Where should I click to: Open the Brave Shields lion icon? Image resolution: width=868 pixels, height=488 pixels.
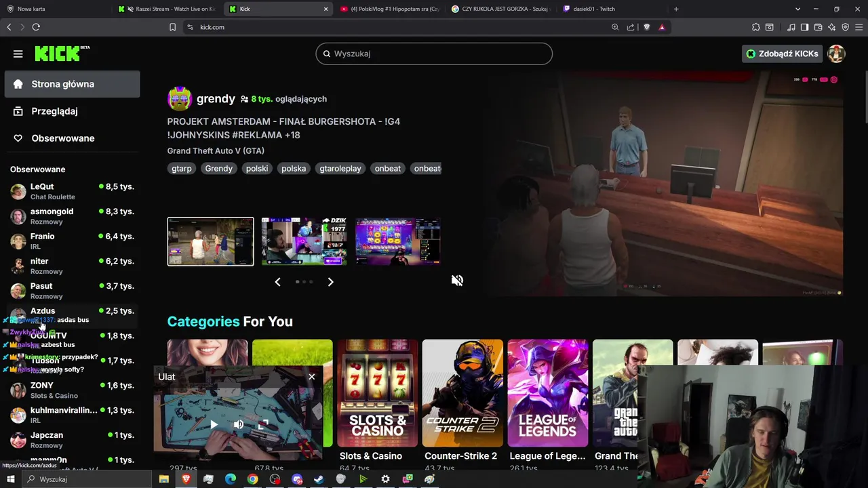pos(646,27)
